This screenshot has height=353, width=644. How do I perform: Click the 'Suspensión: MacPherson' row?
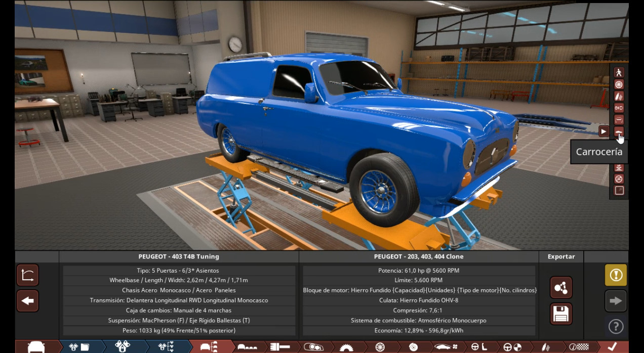pos(179,321)
